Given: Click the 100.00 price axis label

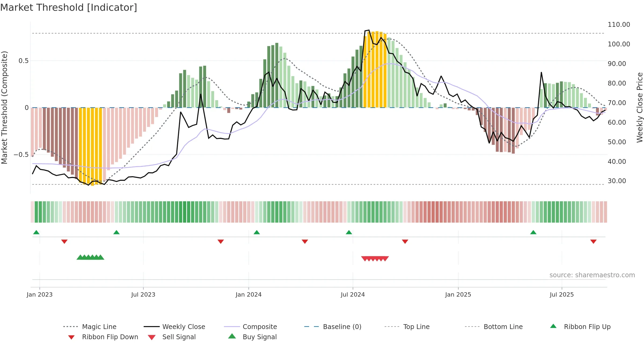Looking at the screenshot, I should coord(619,44).
